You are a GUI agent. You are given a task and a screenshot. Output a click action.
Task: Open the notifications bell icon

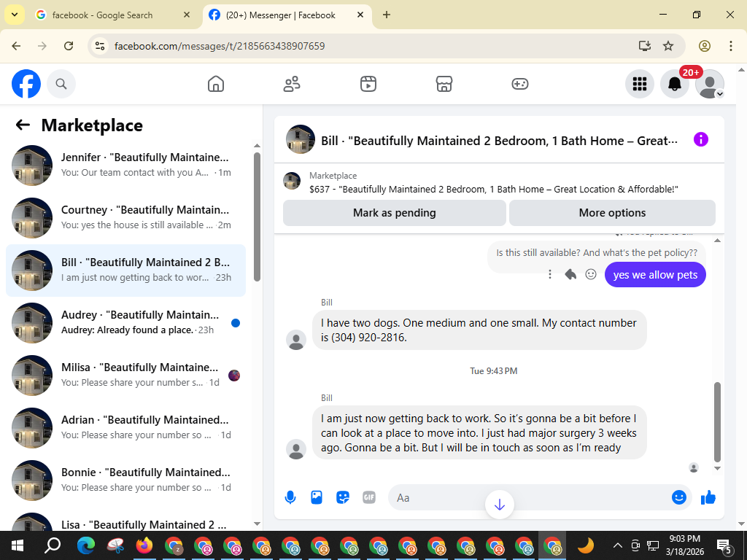click(675, 85)
